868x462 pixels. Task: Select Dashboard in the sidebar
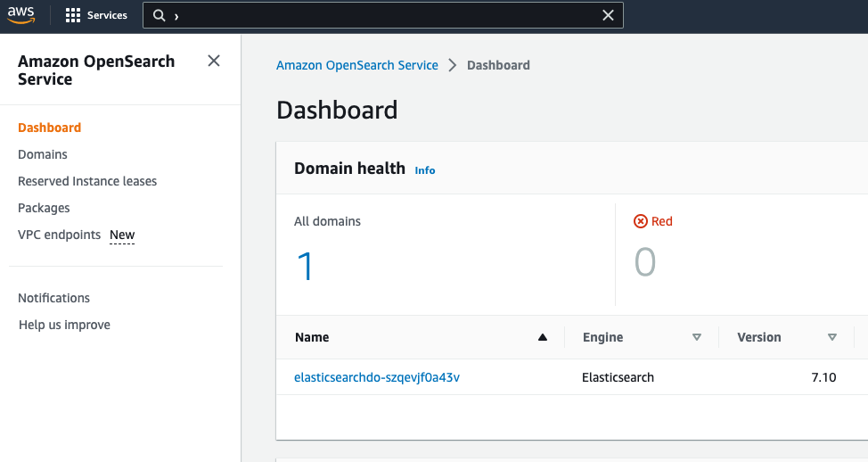pyautogui.click(x=49, y=128)
